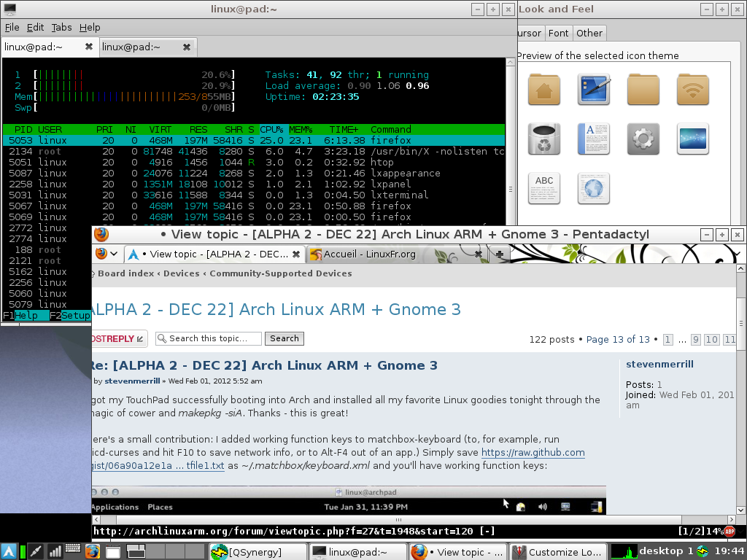Click the CPU usage monitor graph in taskbar

(x=624, y=551)
